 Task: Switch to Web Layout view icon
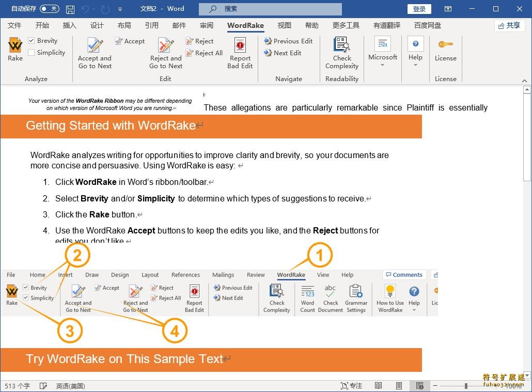tap(420, 386)
